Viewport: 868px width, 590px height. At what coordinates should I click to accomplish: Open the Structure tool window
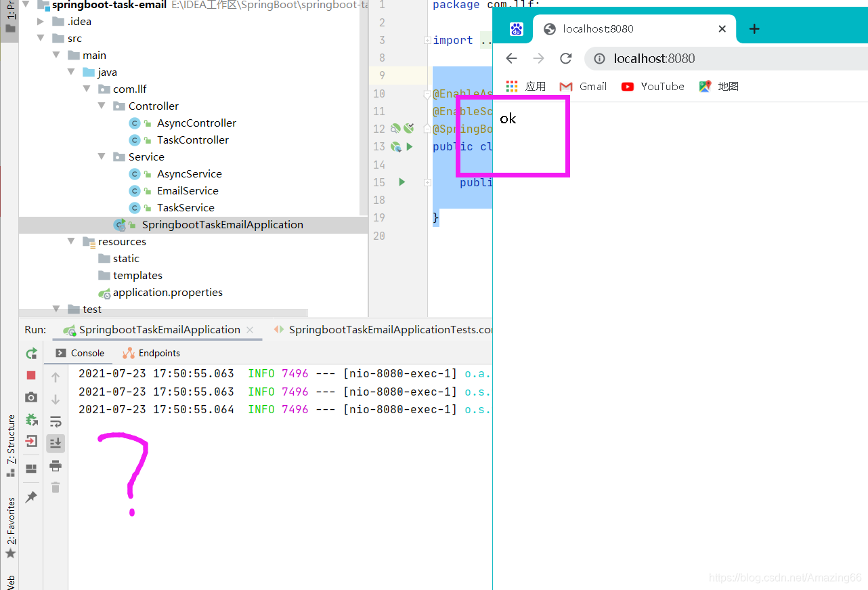coord(11,446)
